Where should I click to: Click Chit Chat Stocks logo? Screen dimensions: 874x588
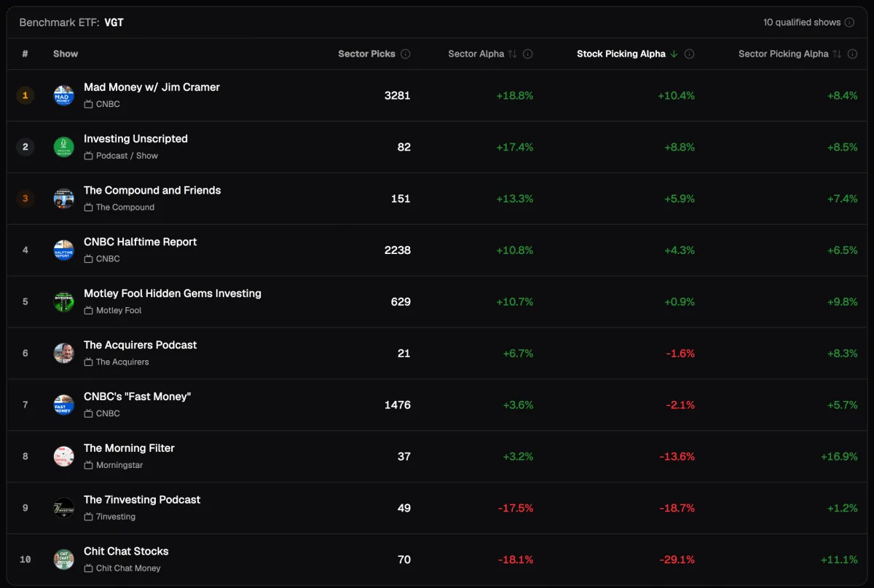pos(64,560)
